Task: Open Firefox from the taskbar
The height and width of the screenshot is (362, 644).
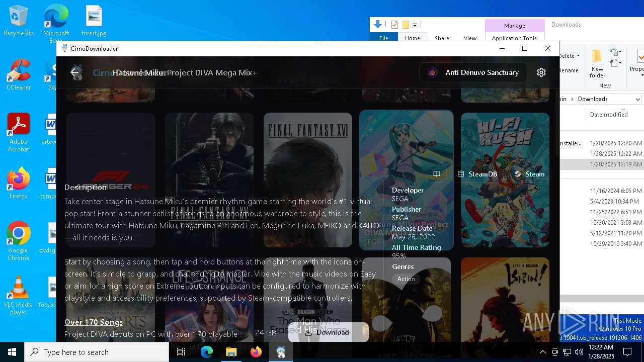Action: pos(256,352)
